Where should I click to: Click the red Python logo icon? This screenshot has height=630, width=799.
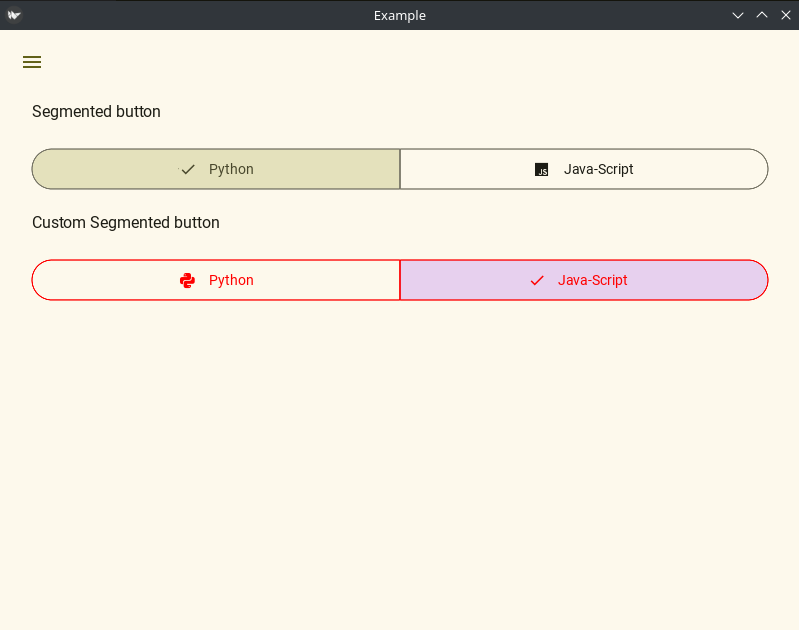coord(188,280)
